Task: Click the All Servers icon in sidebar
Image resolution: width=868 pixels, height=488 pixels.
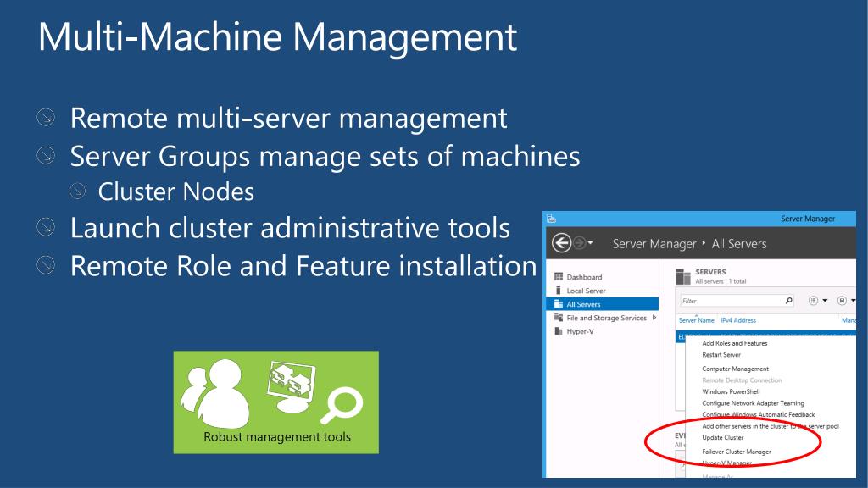Action: coord(559,304)
